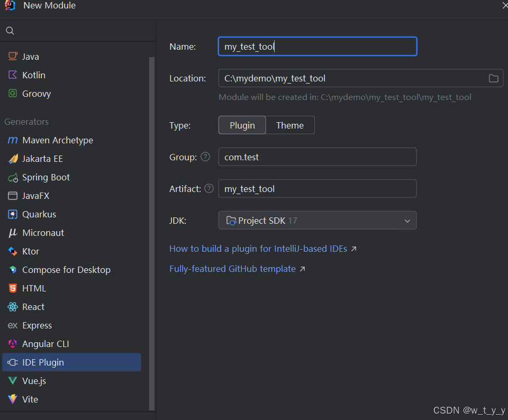This screenshot has height=420, width=508.
Task: Select the Kotlin logo icon
Action: [x=13, y=75]
